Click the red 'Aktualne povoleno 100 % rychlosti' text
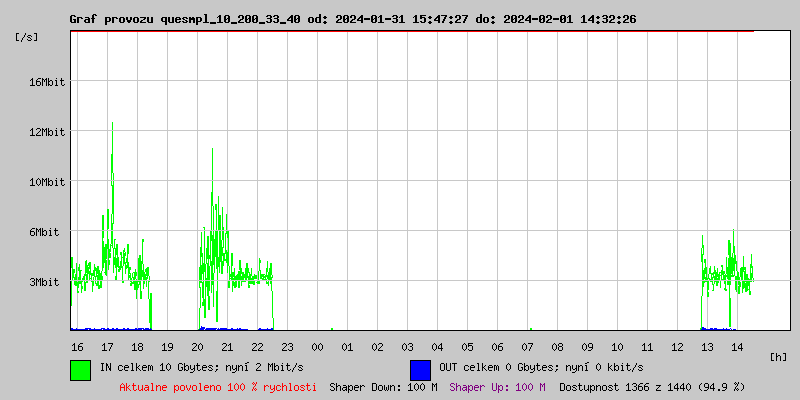800x400 pixels. pyautogui.click(x=218, y=386)
